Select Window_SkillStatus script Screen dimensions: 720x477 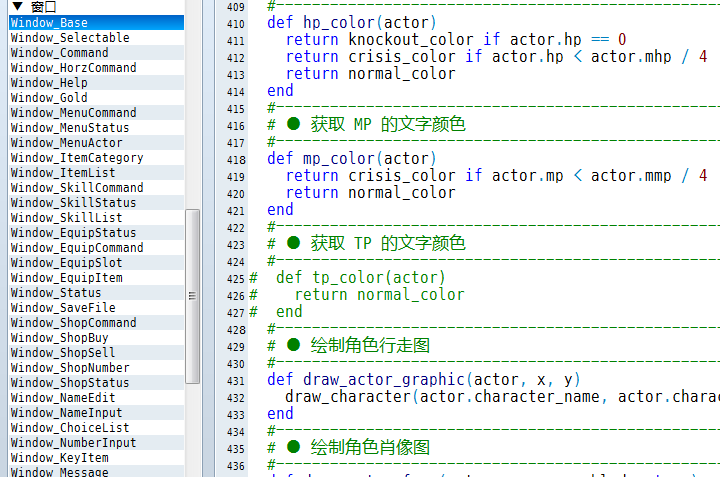click(96, 202)
